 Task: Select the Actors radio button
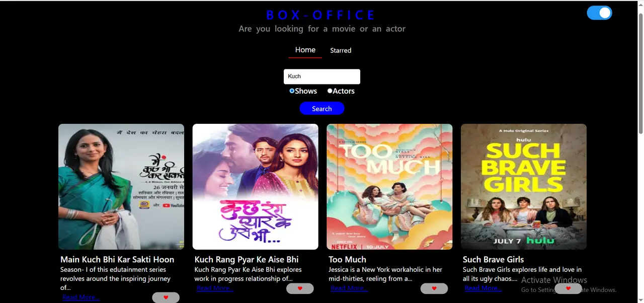(330, 91)
